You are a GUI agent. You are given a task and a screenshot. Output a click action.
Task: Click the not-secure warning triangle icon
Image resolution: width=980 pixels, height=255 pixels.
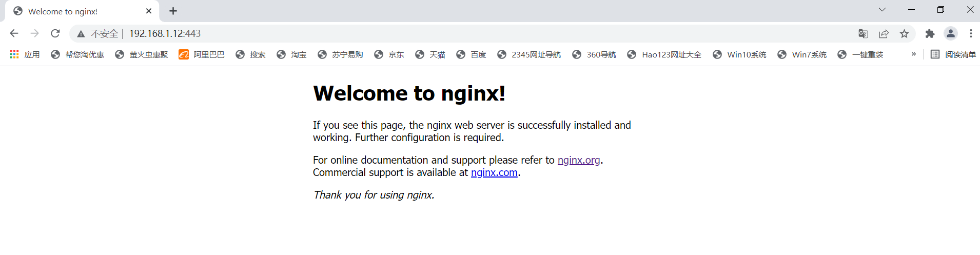click(x=81, y=34)
